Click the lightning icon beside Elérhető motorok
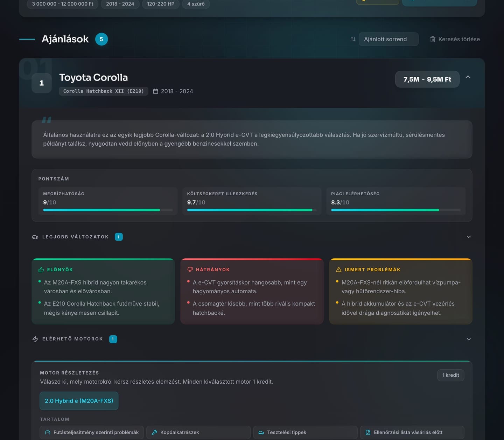504x440 pixels. tap(35, 339)
